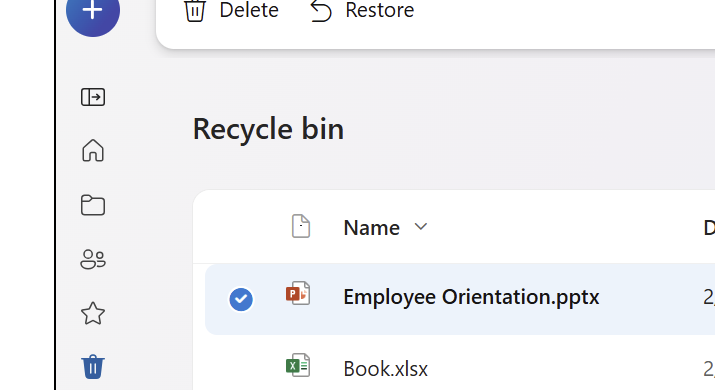Open the Home icon in sidebar
The width and height of the screenshot is (715, 390).
(93, 151)
